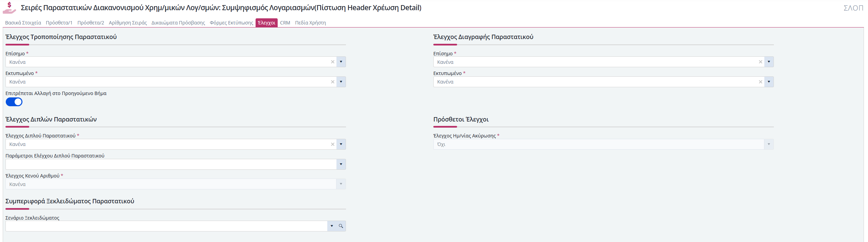
Task: Click the Συμπεριφορά Ξεκλειδώματος Παραστατικού heading
Action: (70, 201)
